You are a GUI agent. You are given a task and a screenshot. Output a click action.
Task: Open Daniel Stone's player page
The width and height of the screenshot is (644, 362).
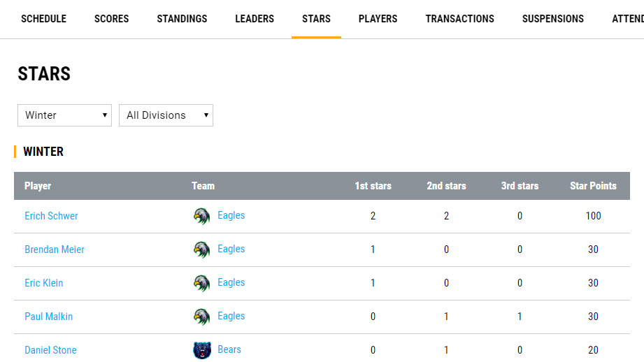coord(50,350)
